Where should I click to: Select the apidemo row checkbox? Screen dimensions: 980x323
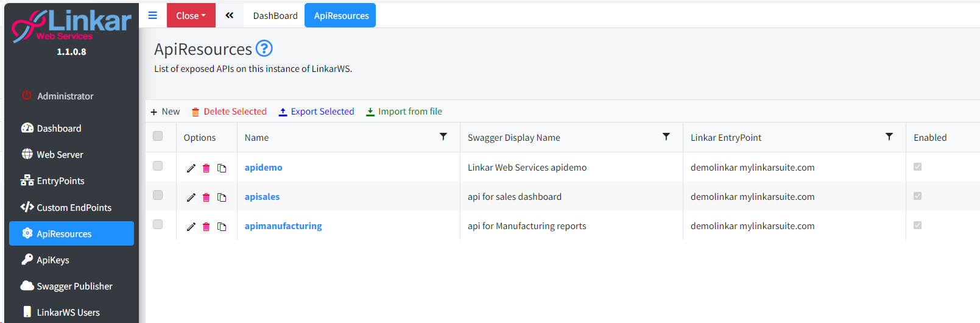pos(158,166)
